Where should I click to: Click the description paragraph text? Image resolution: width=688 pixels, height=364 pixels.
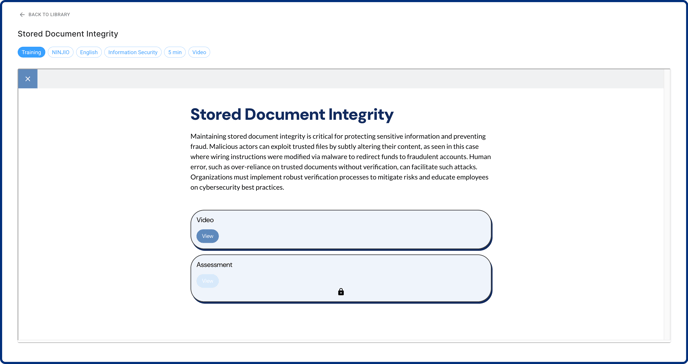340,162
